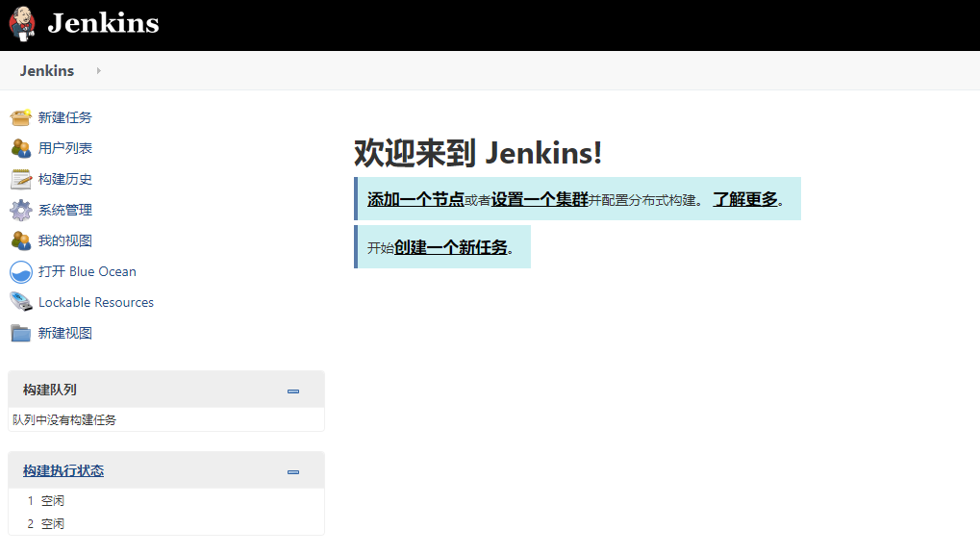Open the 了解更多 link
The image size is (980, 555).
[x=745, y=199]
